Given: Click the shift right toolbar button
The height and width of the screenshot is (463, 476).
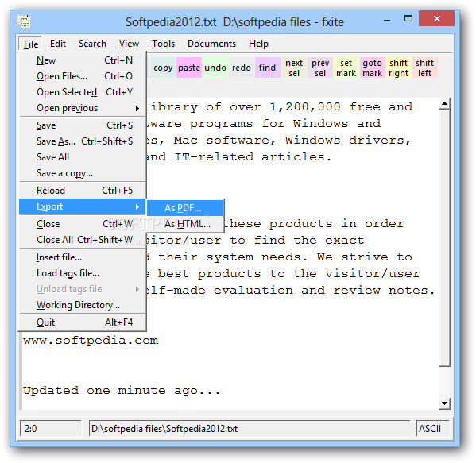Looking at the screenshot, I should pyautogui.click(x=398, y=68).
